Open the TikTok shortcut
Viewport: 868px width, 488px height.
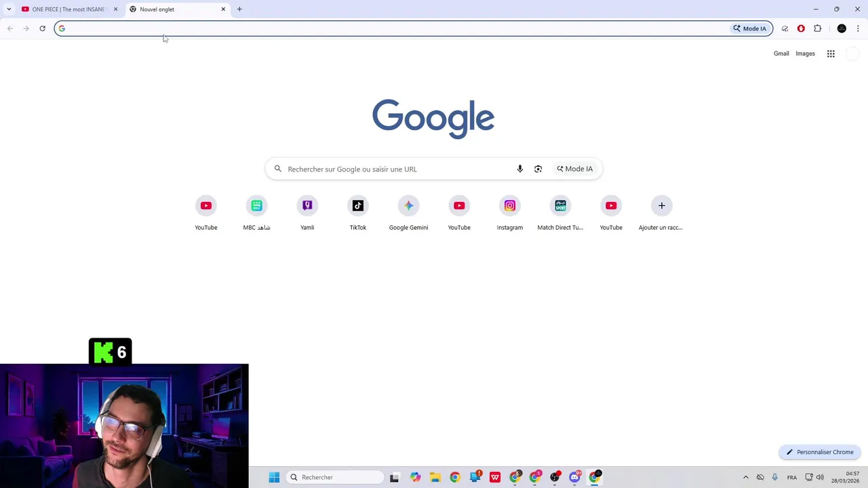[x=358, y=213]
